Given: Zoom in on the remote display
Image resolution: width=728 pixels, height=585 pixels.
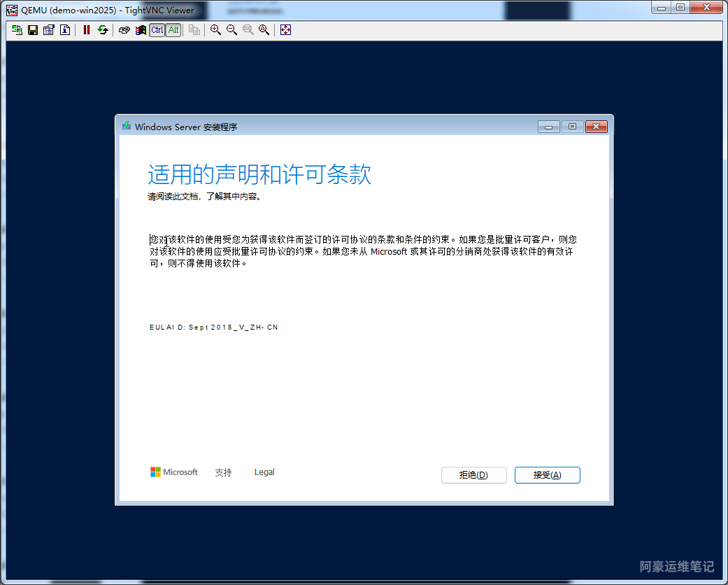Looking at the screenshot, I should tap(215, 30).
